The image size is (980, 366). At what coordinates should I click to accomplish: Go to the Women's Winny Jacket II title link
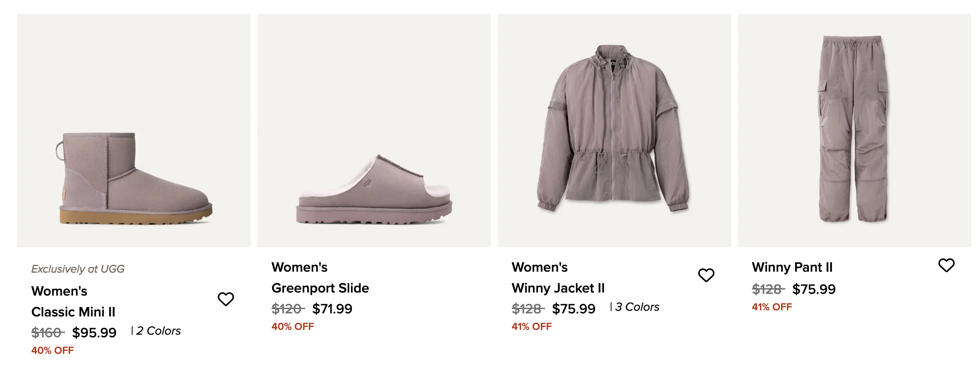[x=558, y=277]
